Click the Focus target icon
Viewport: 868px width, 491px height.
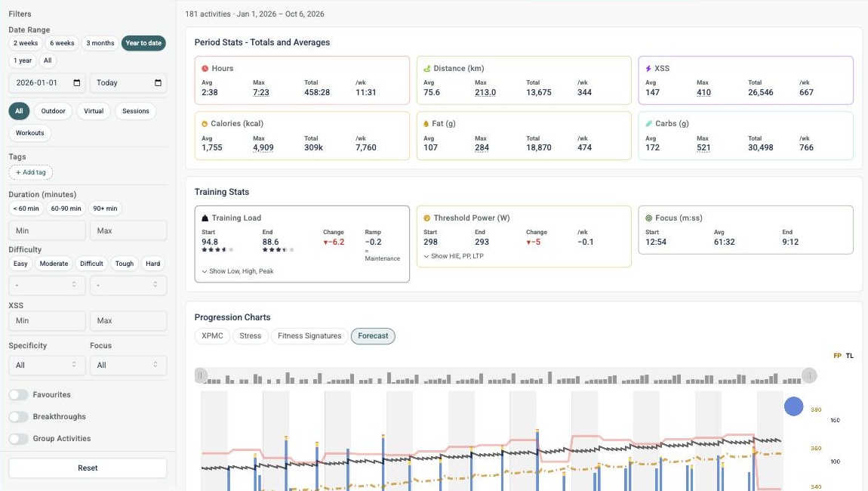coord(648,218)
